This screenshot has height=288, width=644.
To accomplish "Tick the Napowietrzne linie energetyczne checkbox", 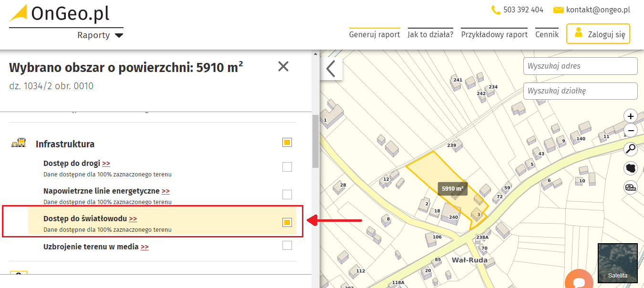I will [287, 195].
